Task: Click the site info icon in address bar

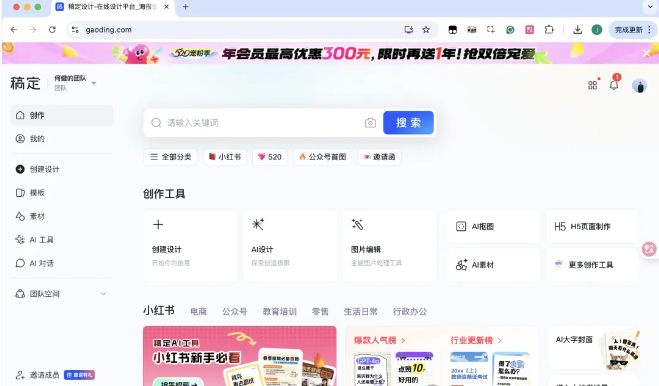Action: tap(75, 29)
